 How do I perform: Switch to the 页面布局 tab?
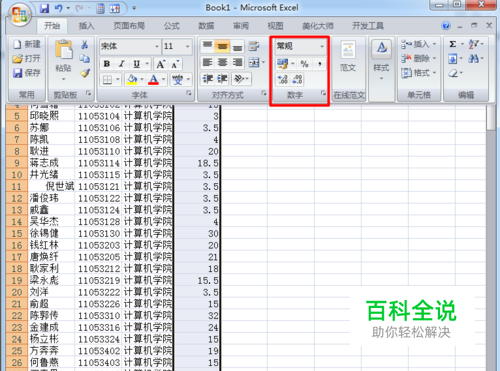129,26
